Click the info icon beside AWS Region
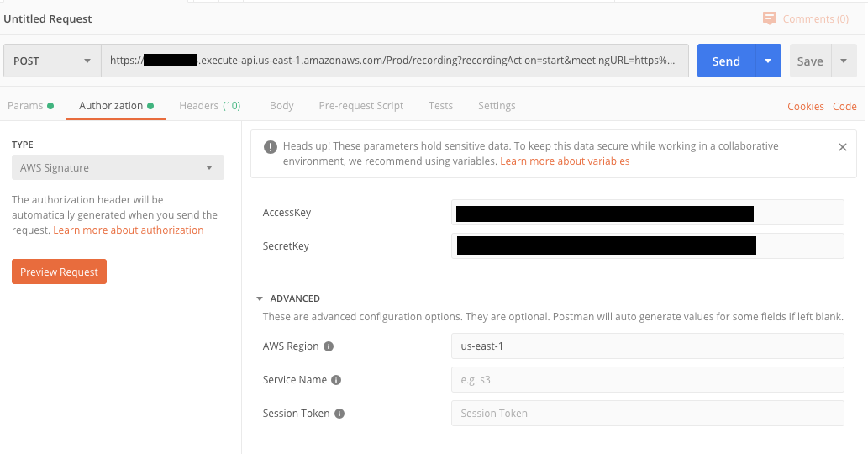Image resolution: width=868 pixels, height=454 pixels. pyautogui.click(x=329, y=346)
